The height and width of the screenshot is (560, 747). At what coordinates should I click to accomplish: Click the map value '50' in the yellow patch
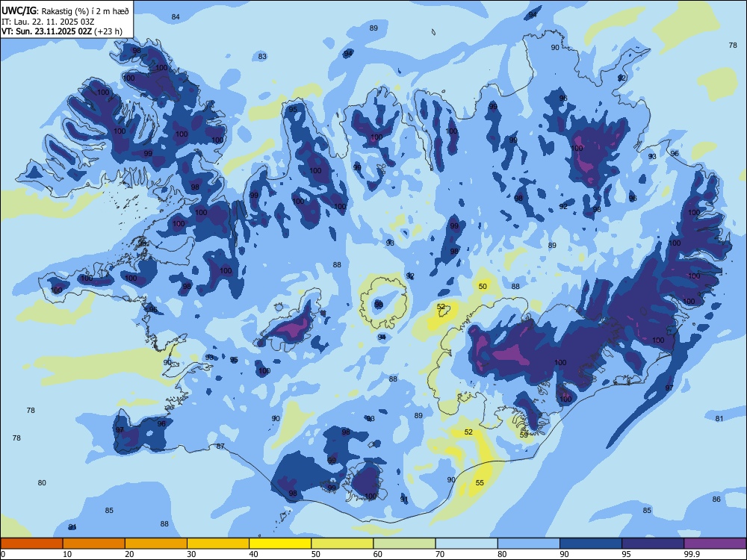483,287
